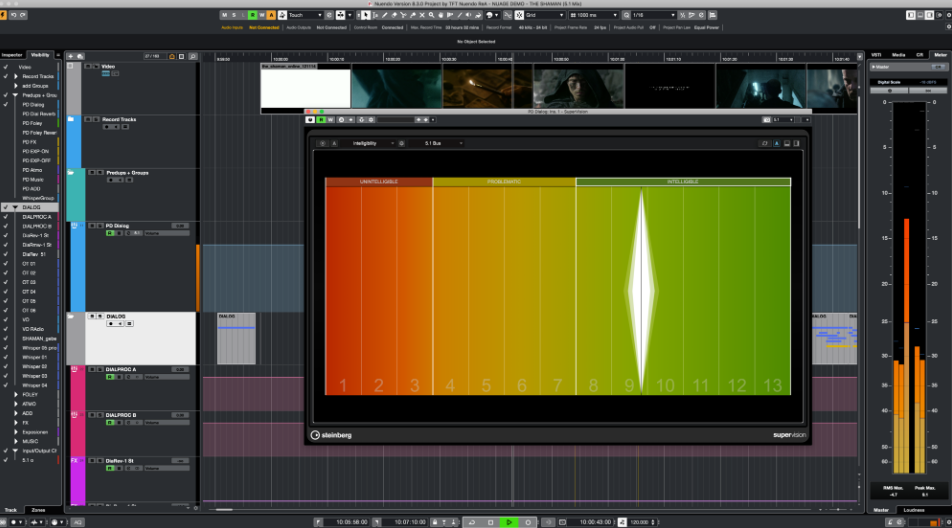The height and width of the screenshot is (528, 952).
Task: Click the UNINTELLIGIBLE range label
Action: (379, 181)
